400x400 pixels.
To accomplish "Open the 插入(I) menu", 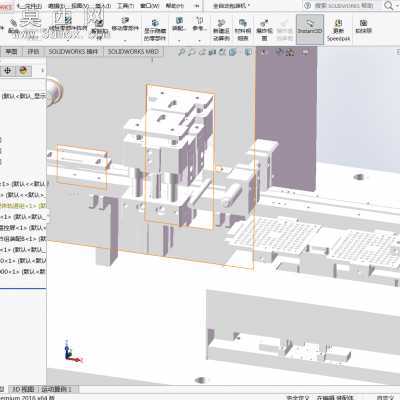I will (x=103, y=6).
